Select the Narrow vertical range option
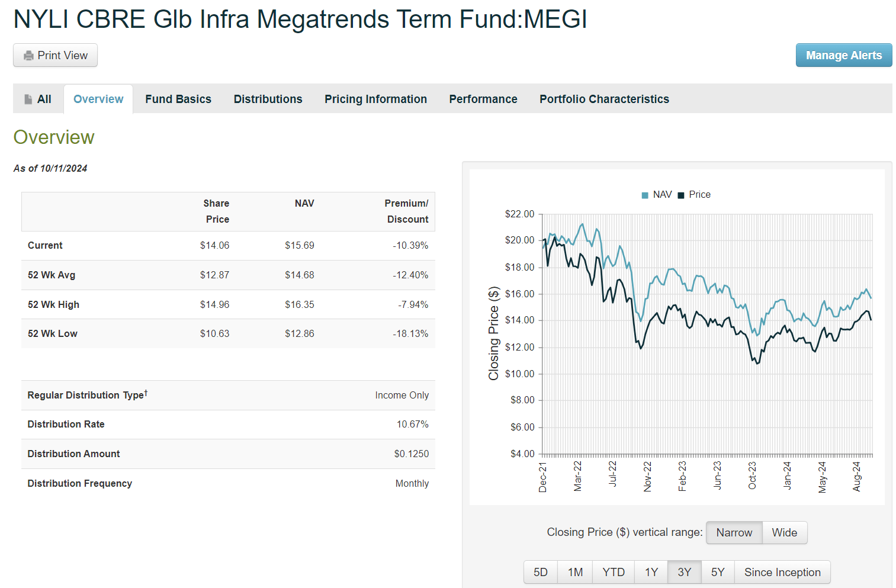This screenshot has width=896, height=588. coord(734,532)
